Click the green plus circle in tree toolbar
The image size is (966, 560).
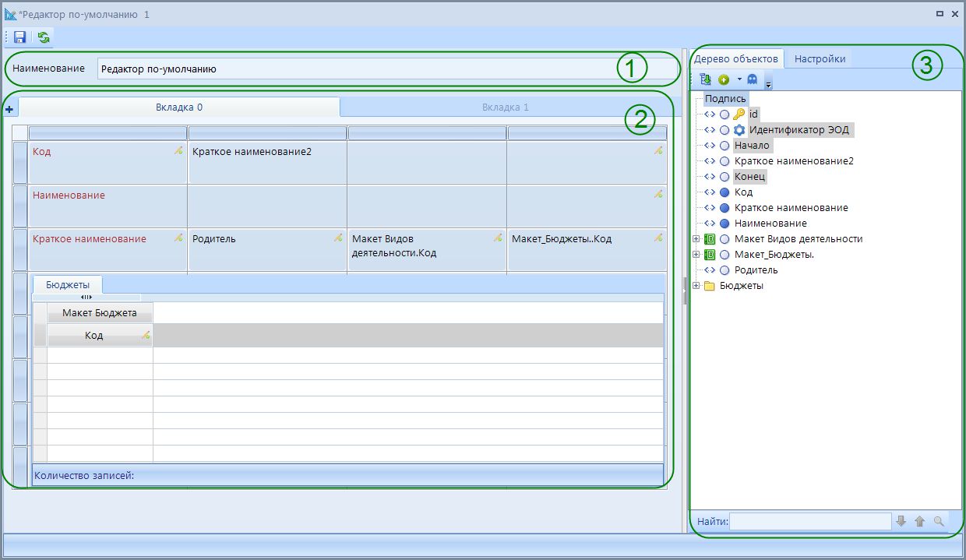click(724, 79)
